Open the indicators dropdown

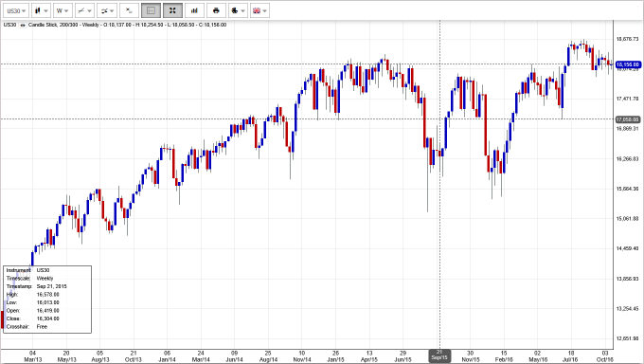[107, 10]
